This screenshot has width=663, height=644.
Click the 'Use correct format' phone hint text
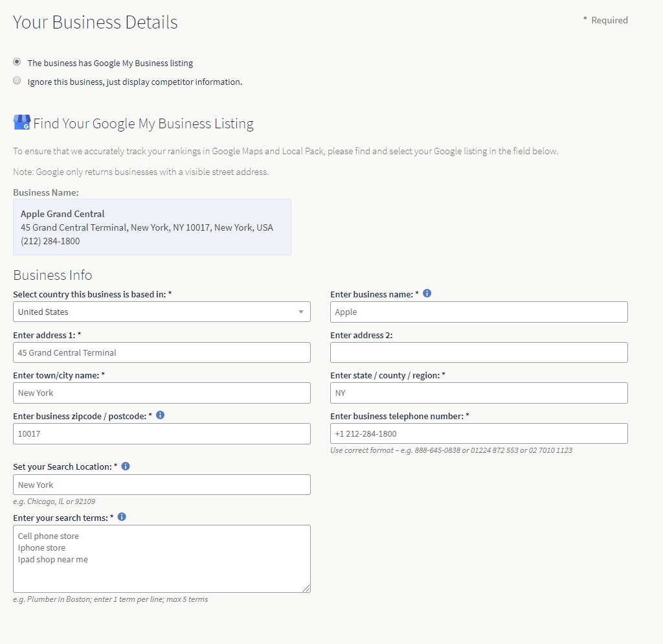tap(451, 450)
